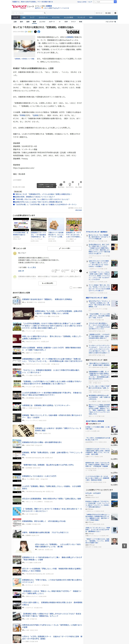Open the https://sugawarakun.com/ related link
The width and height of the screenshot is (129, 644).
24,168
